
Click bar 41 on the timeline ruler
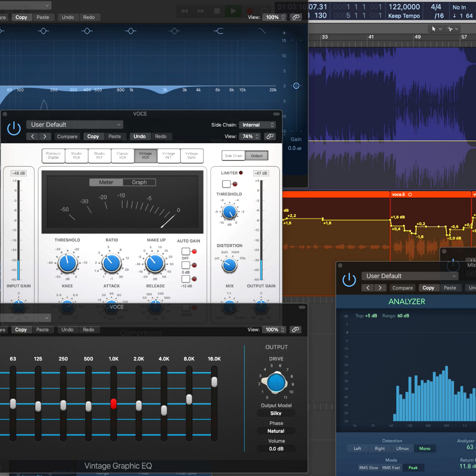pos(371,37)
